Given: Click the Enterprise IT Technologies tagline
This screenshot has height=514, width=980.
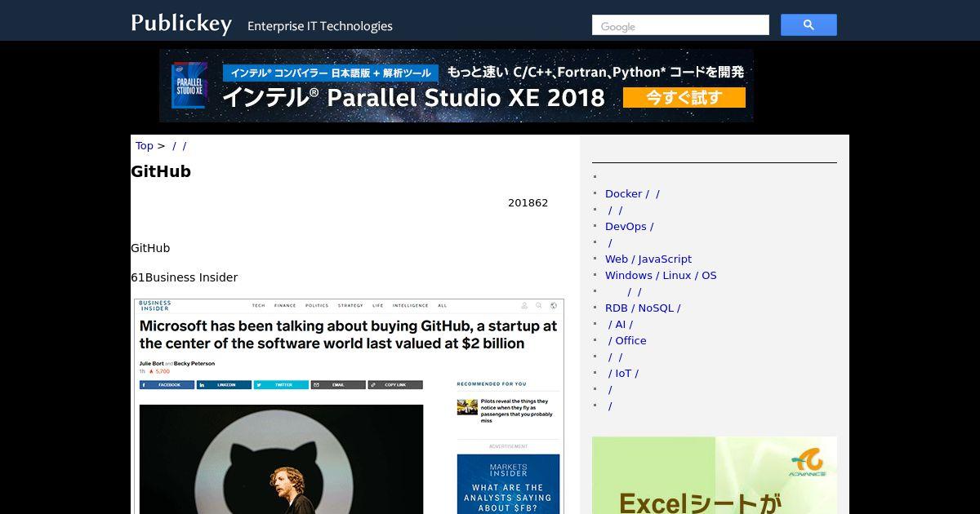Looking at the screenshot, I should [320, 26].
